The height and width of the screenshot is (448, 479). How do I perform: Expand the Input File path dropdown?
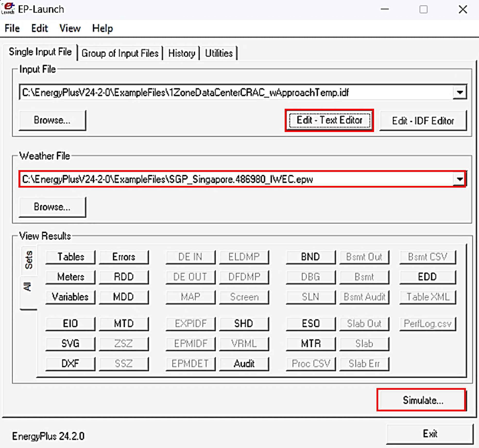tap(459, 92)
